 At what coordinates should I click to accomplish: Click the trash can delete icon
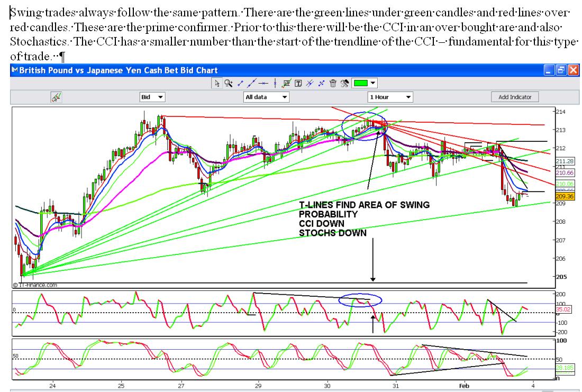click(x=333, y=83)
